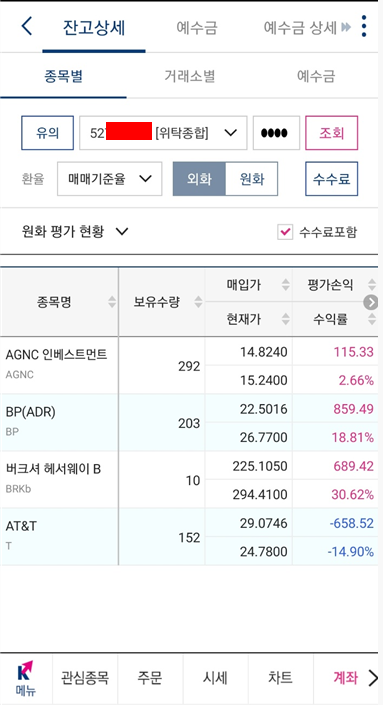This screenshot has width=383, height=705.
Task: Tap AT&T holding quantity 152
Action: coord(189,537)
